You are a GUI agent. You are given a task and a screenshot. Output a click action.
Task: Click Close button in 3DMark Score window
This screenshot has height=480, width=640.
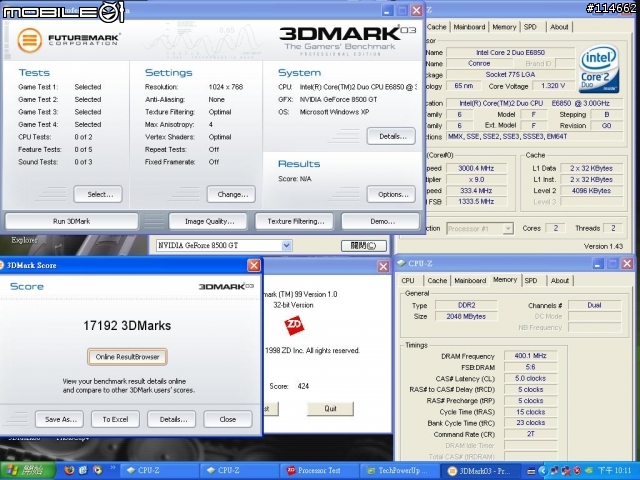[228, 419]
